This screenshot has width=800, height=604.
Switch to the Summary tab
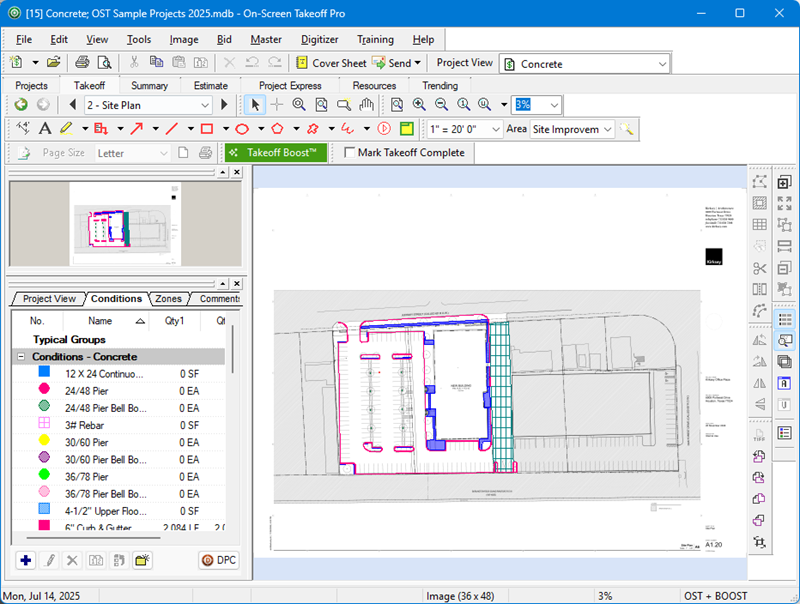[149, 85]
